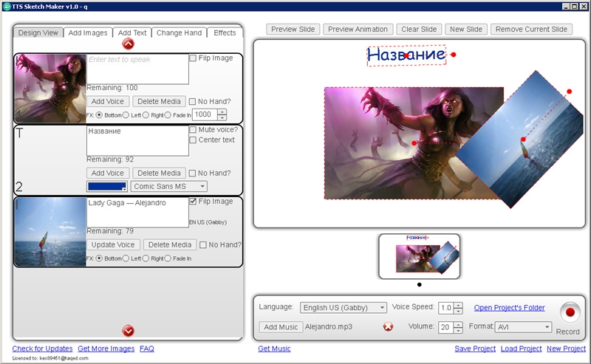
Task: Increase the FX duration 1000 stepper
Action: pyautogui.click(x=222, y=112)
